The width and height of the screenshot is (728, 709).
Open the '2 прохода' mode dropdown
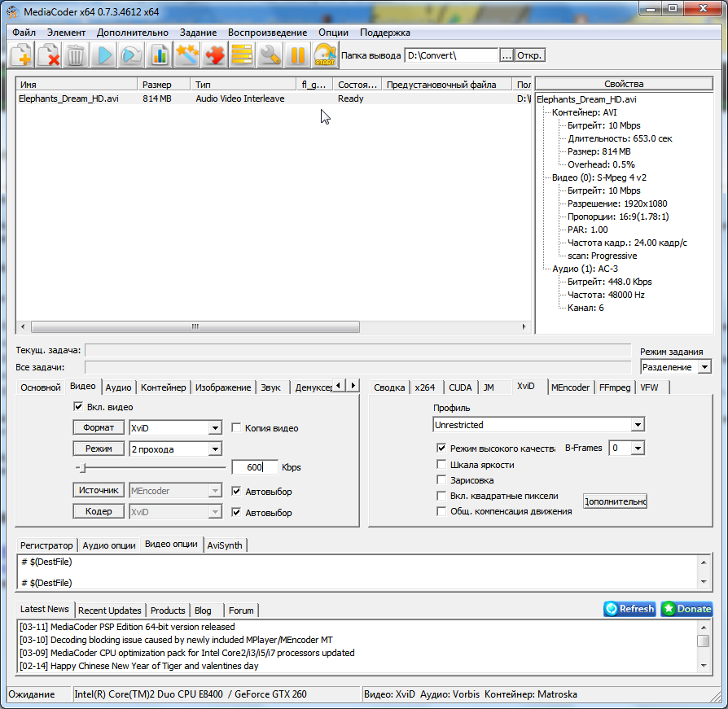coord(215,449)
